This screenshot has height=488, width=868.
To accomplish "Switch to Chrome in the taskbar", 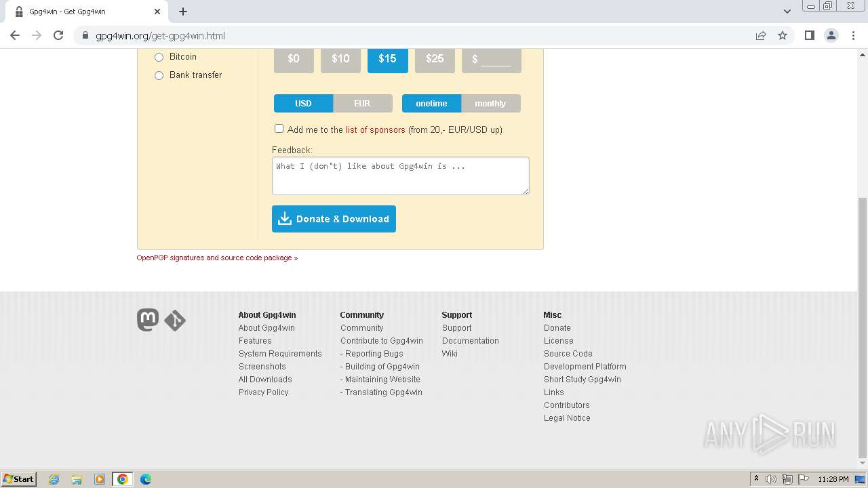I will 122,479.
